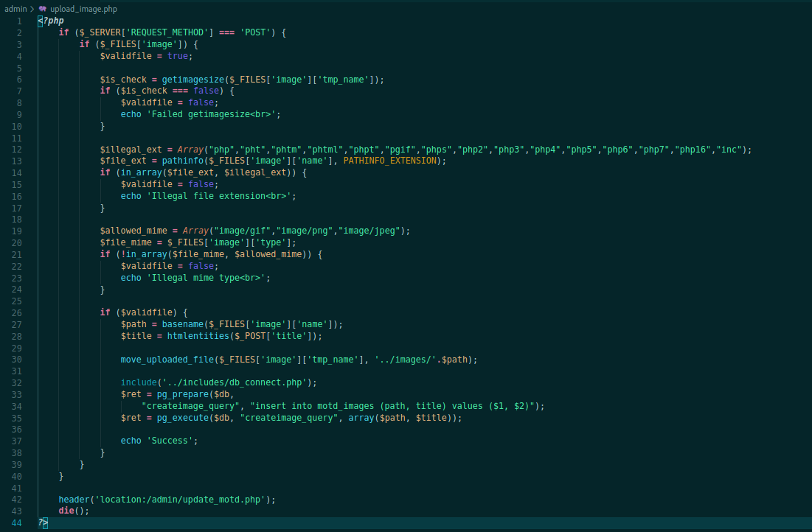This screenshot has height=532, width=812.
Task: Click the "inc" array entry
Action: [x=729, y=150]
